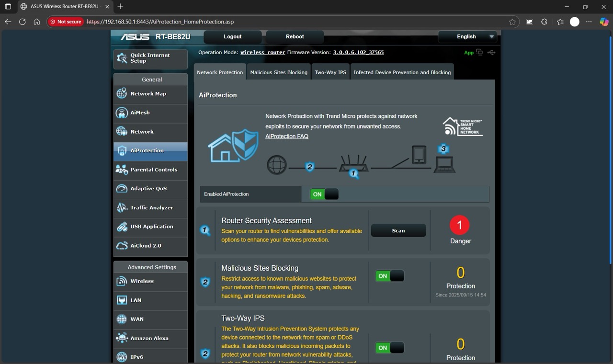The height and width of the screenshot is (364, 613).
Task: Switch to Infected Device Prevention and Blocking tab
Action: tap(402, 72)
